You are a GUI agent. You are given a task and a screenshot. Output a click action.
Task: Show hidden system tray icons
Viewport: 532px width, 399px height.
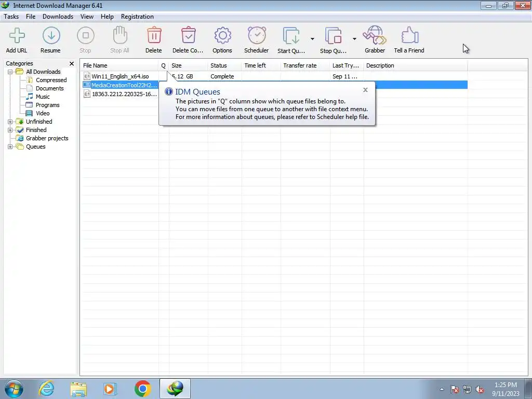tap(442, 389)
